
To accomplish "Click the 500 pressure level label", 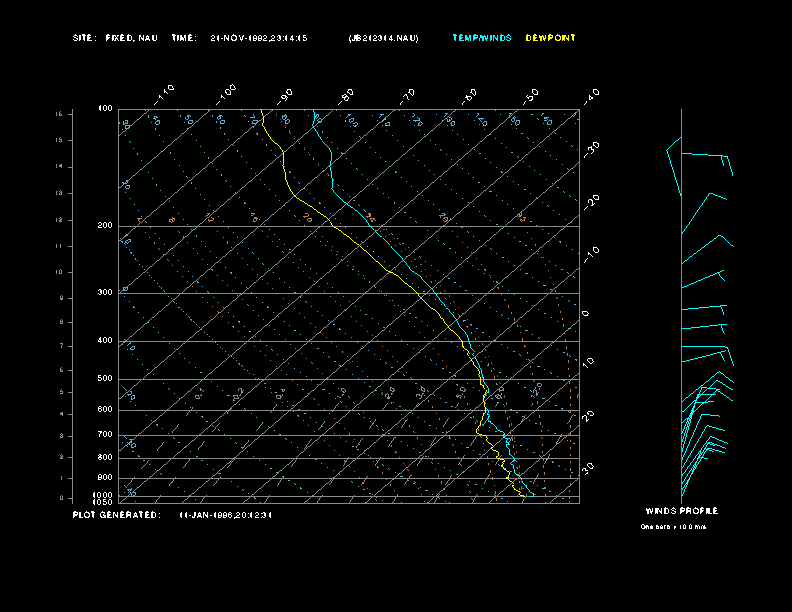I will pyautogui.click(x=104, y=379).
